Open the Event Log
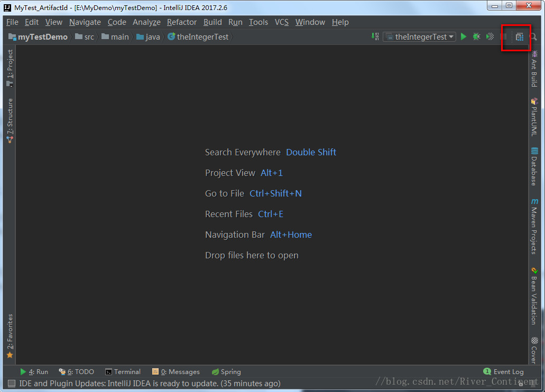The width and height of the screenshot is (545, 392). [x=503, y=372]
